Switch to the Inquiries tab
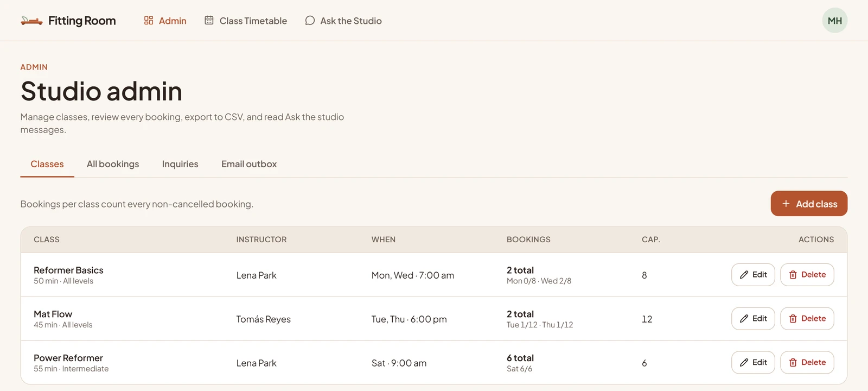The width and height of the screenshot is (868, 391). tap(180, 164)
